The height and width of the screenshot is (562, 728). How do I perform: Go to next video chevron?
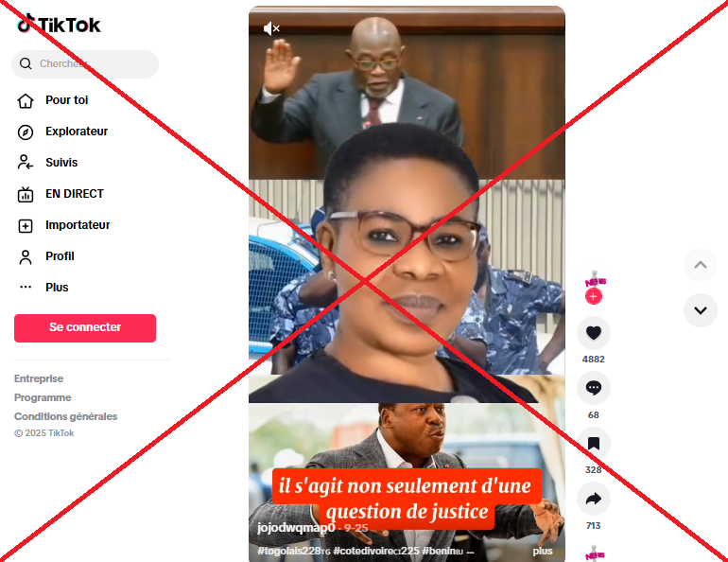pos(701,310)
